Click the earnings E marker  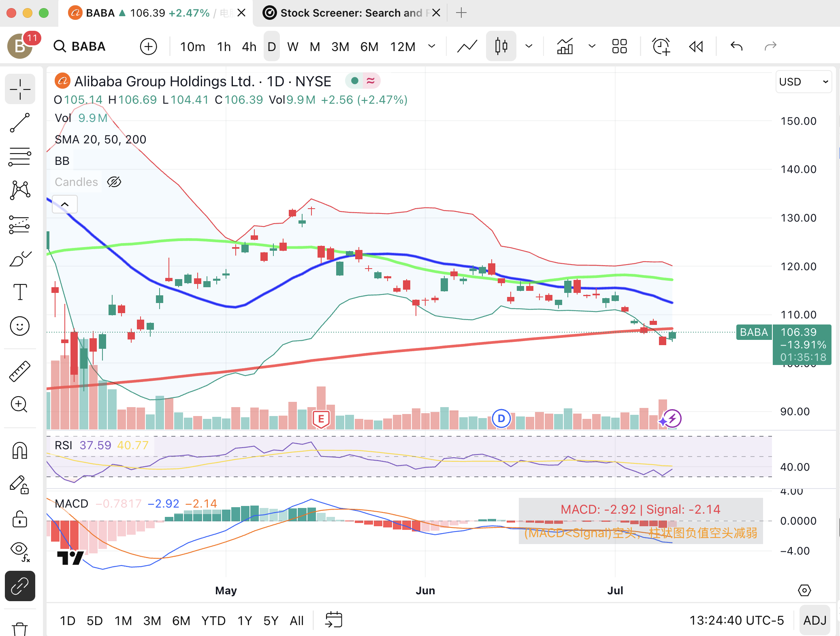pyautogui.click(x=321, y=419)
